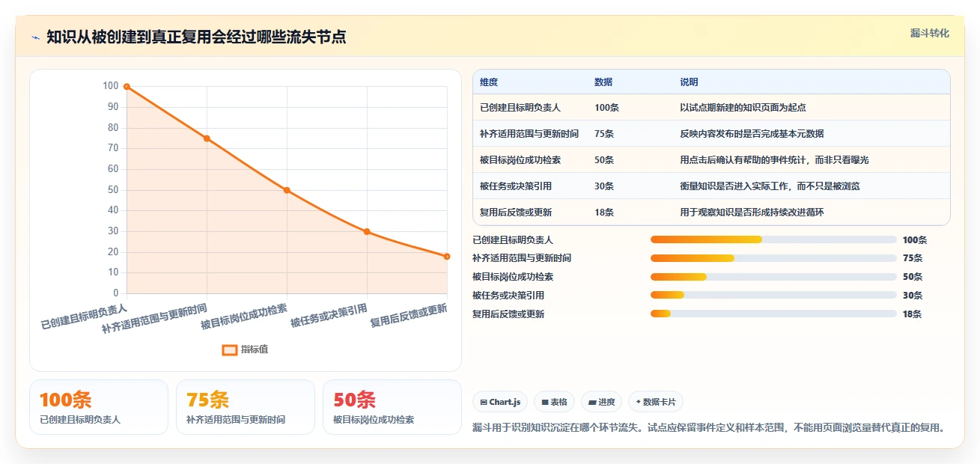This screenshot has width=980, height=464.
Task: Click description 以试点期新建的知识页面为起点
Action: (743, 108)
